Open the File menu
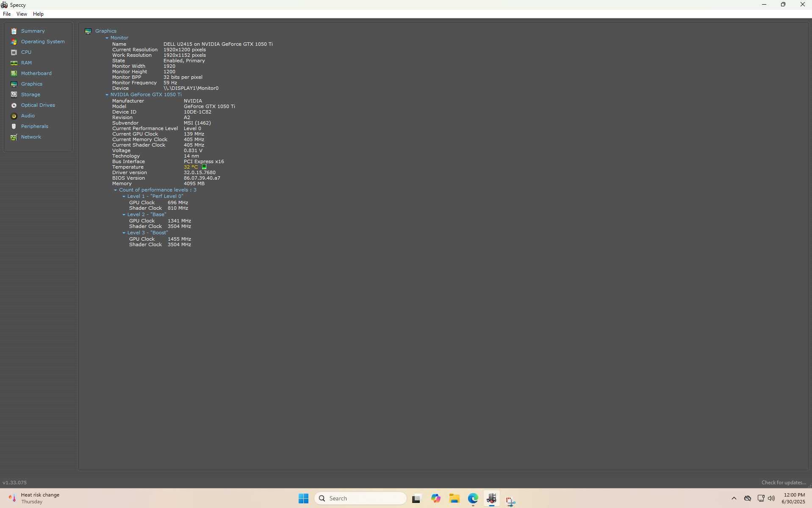Screen dimensions: 812x508 pyautogui.click(x=7, y=14)
